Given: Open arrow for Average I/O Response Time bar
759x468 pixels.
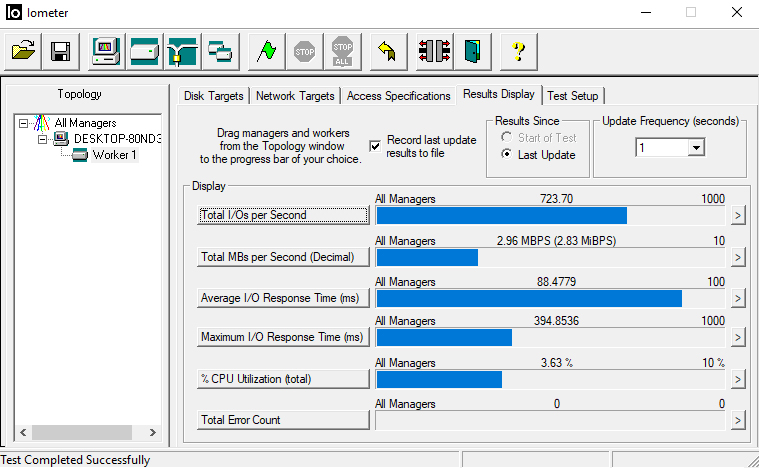Looking at the screenshot, I should [x=738, y=298].
